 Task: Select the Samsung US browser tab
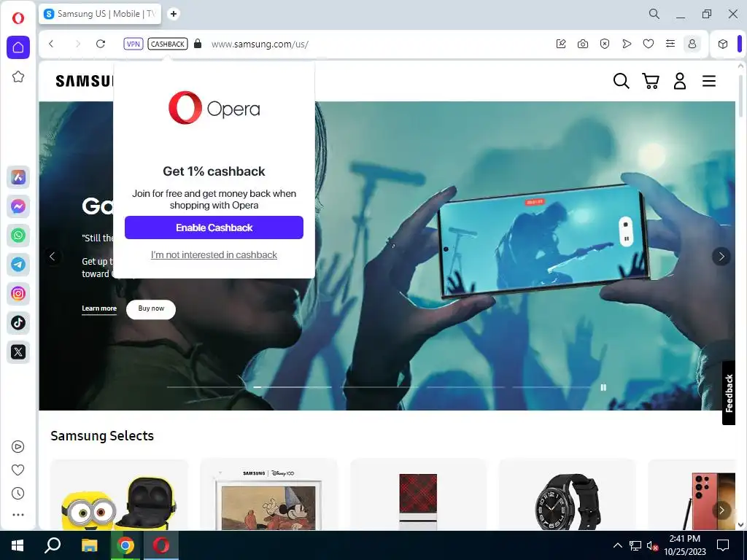pyautogui.click(x=100, y=14)
